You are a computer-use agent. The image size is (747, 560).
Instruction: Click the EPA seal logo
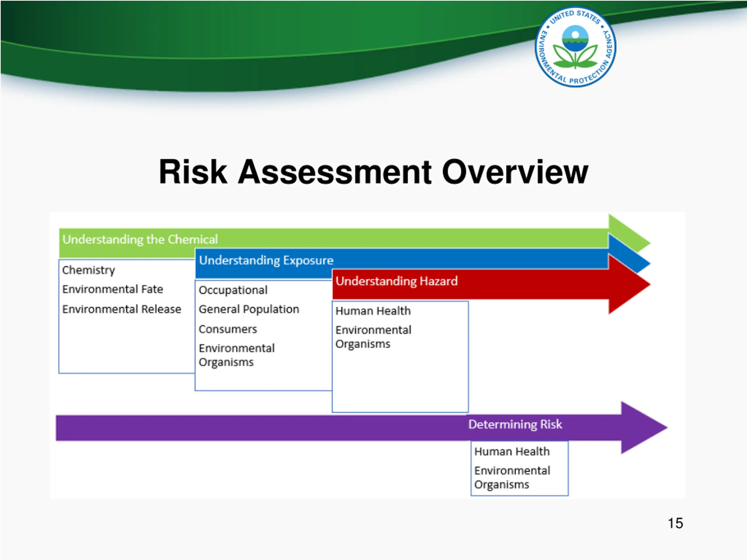pyautogui.click(x=575, y=47)
